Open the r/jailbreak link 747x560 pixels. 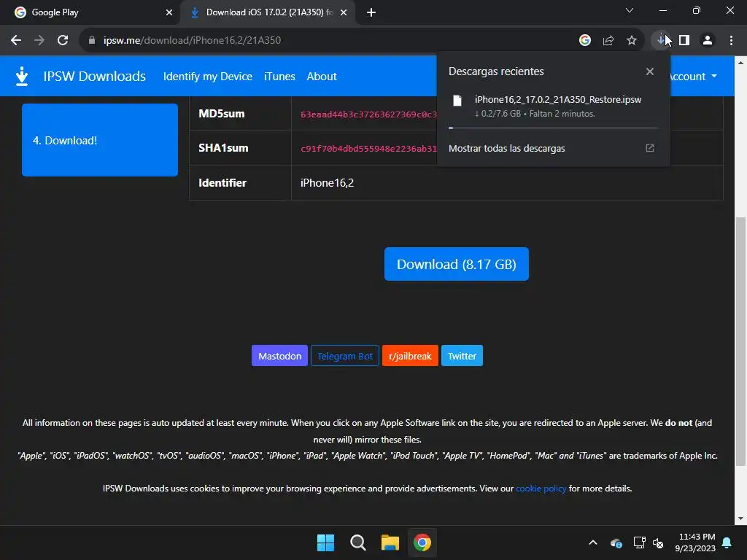[410, 356]
